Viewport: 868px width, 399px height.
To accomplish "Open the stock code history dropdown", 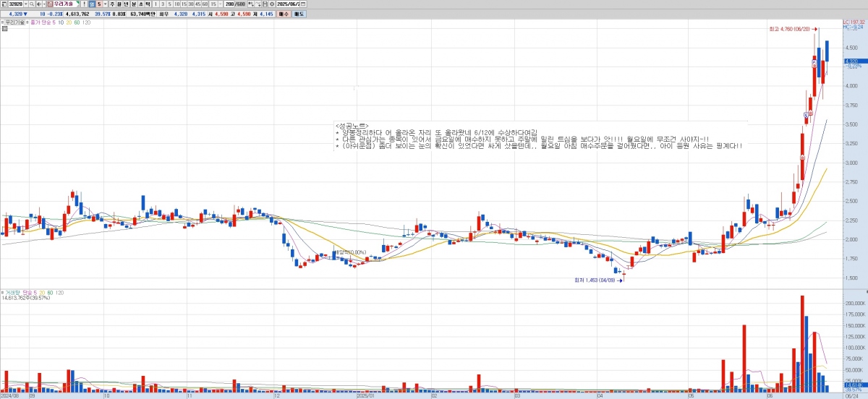I will [25, 4].
